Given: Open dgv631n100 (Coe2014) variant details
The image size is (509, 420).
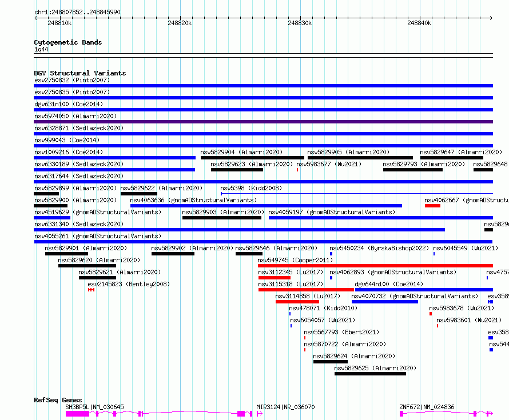Looking at the screenshot, I should tap(263, 110).
